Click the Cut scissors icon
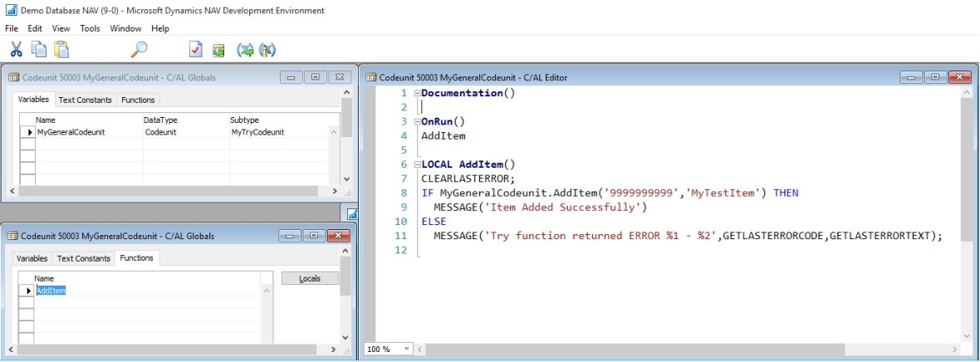 (x=17, y=50)
